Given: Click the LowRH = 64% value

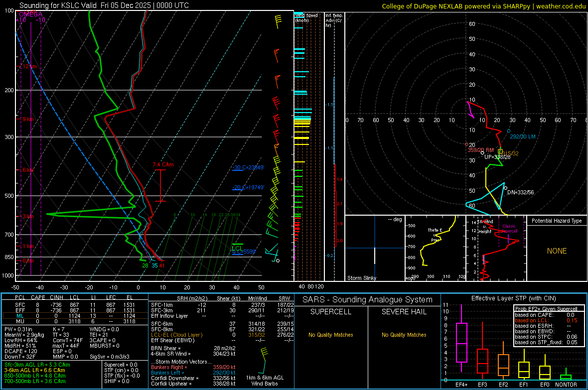Looking at the screenshot, I should pos(21,341).
